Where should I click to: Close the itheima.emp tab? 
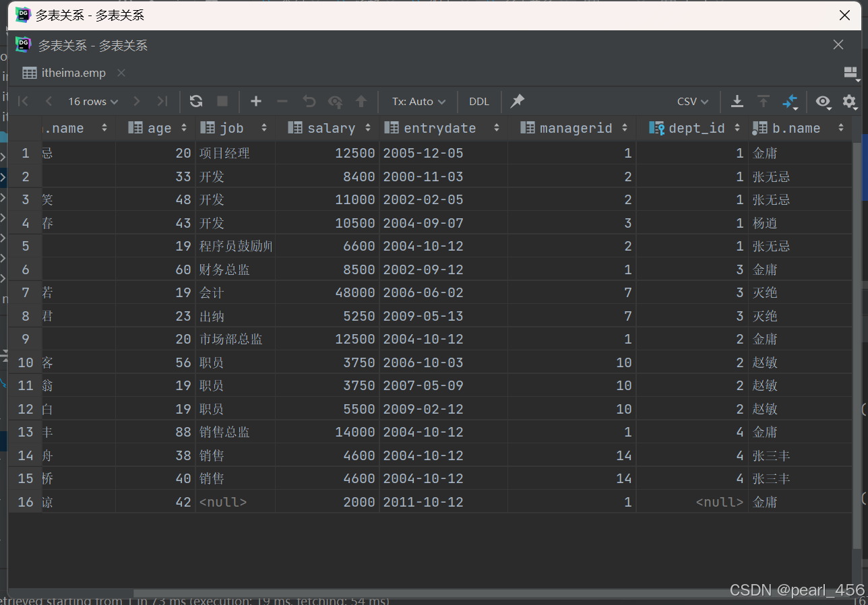(121, 73)
